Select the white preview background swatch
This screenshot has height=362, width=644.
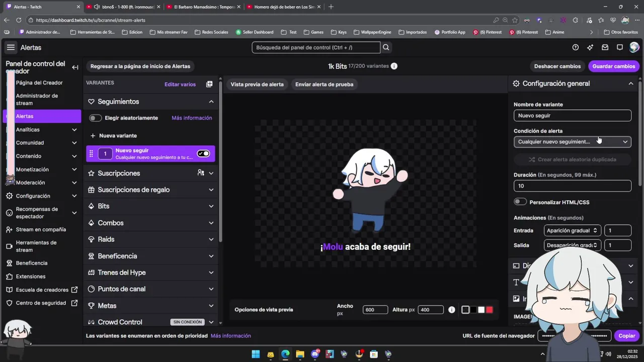click(x=481, y=310)
